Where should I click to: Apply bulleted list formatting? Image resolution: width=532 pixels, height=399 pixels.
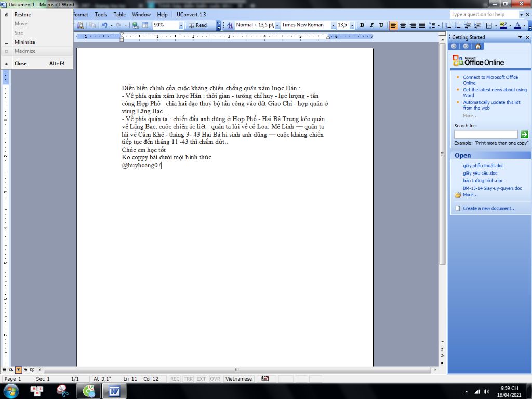[458, 25]
